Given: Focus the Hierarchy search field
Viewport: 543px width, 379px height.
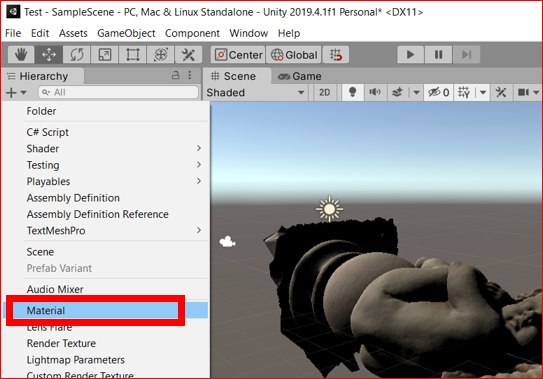Looking at the screenshot, I should [x=118, y=92].
